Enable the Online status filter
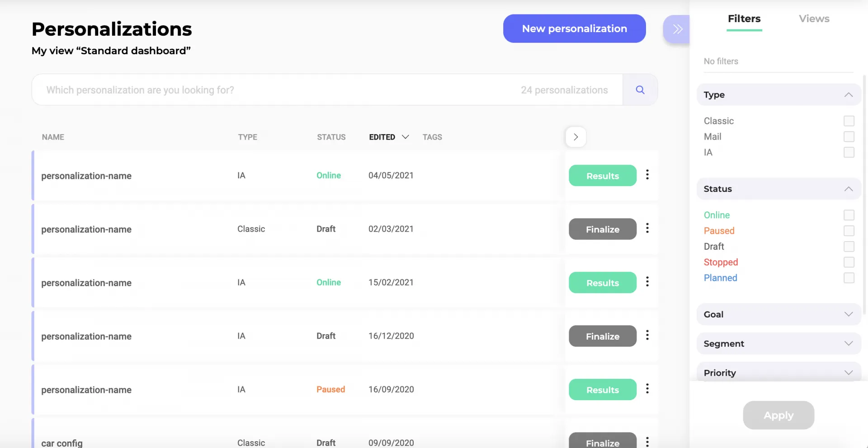Viewport: 868px width, 448px height. [x=849, y=215]
